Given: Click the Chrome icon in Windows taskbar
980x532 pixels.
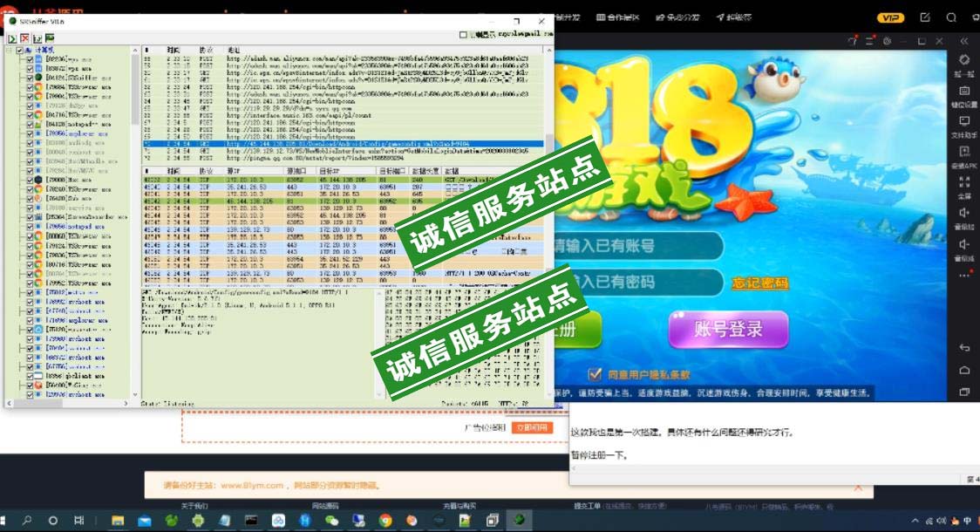Looking at the screenshot, I should pos(385,521).
